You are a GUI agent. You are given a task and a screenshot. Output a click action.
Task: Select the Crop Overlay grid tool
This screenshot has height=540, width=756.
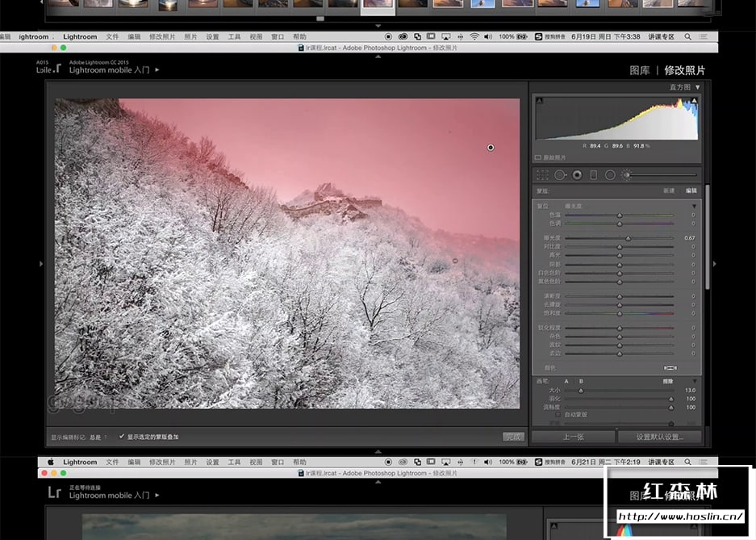tap(542, 175)
